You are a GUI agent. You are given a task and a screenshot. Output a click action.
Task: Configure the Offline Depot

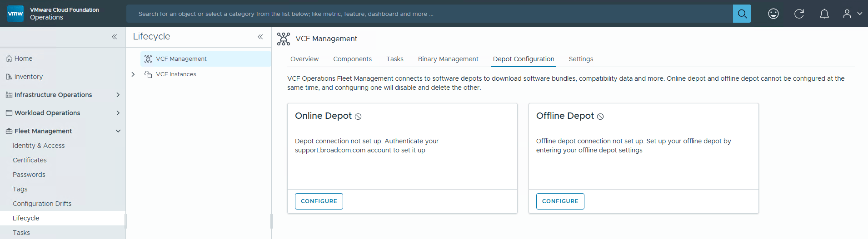pos(560,201)
